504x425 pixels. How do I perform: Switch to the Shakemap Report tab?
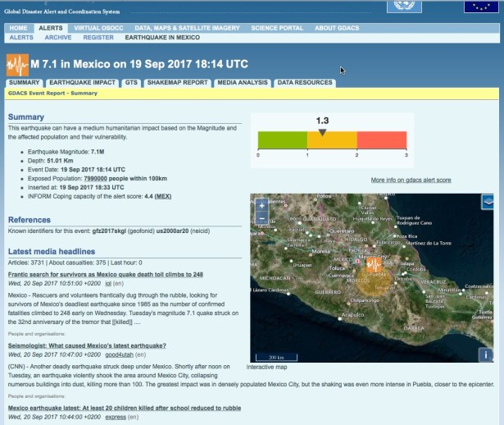(x=178, y=83)
